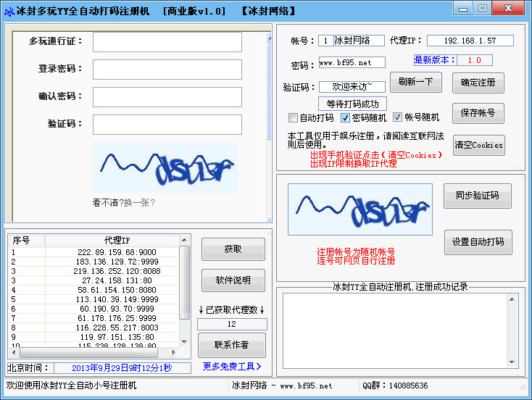Click the 确定注册 button

(x=478, y=83)
